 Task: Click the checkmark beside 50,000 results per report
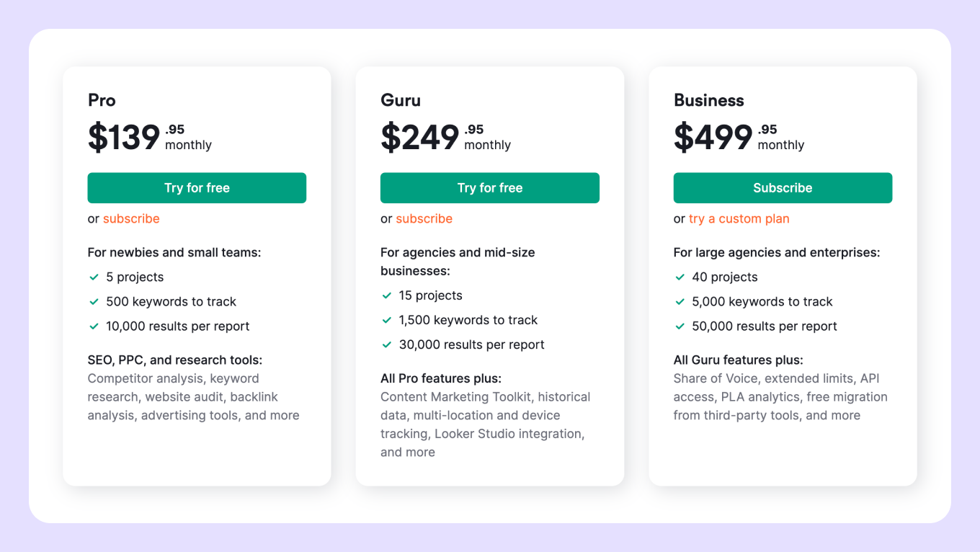click(x=680, y=326)
